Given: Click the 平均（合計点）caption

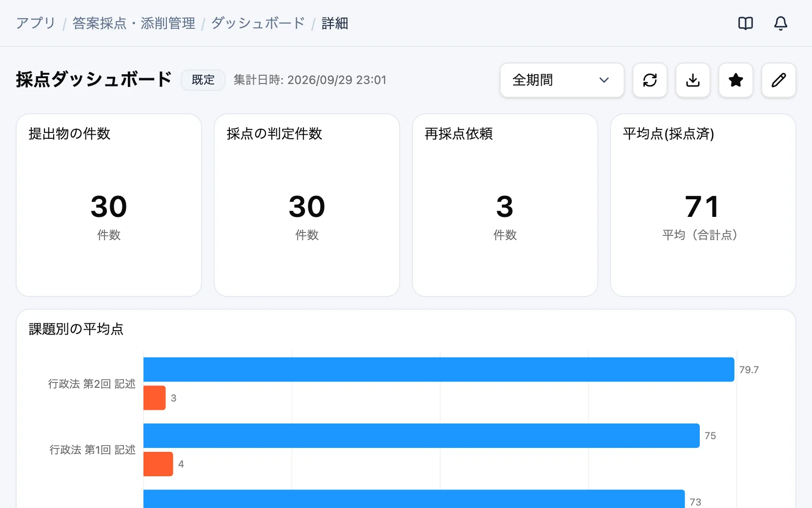Looking at the screenshot, I should (700, 235).
